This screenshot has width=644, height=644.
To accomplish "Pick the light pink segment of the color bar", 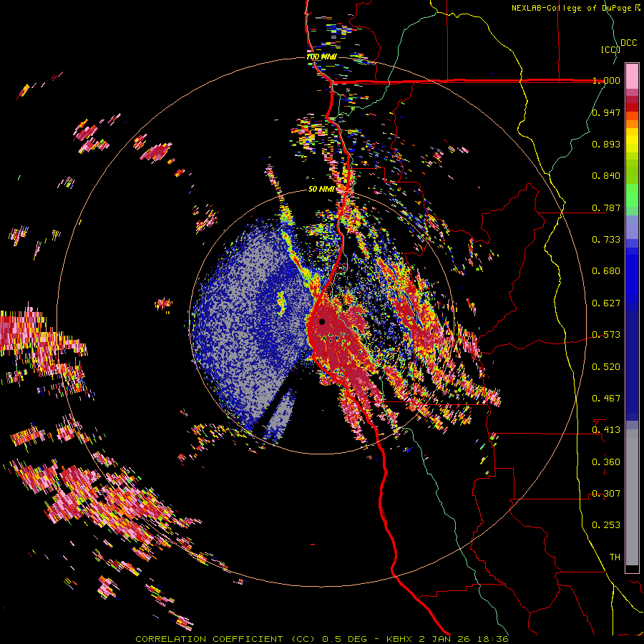I will pyautogui.click(x=632, y=77).
